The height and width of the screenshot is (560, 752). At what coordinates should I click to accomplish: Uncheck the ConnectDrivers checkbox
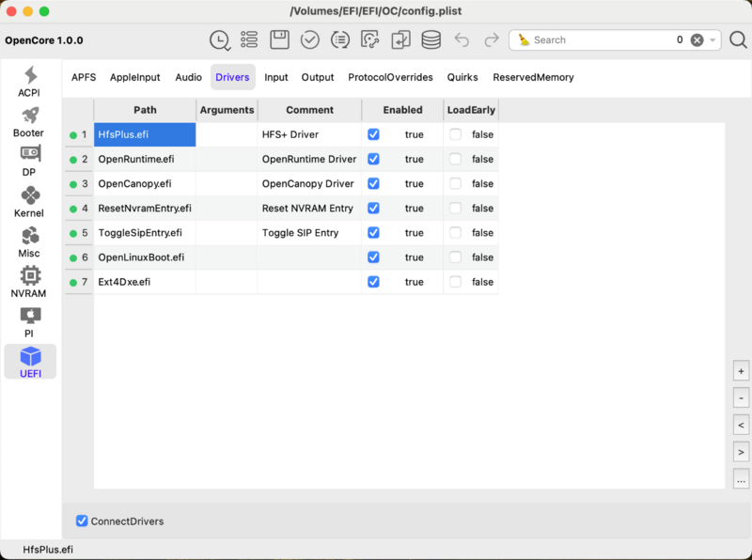point(82,521)
